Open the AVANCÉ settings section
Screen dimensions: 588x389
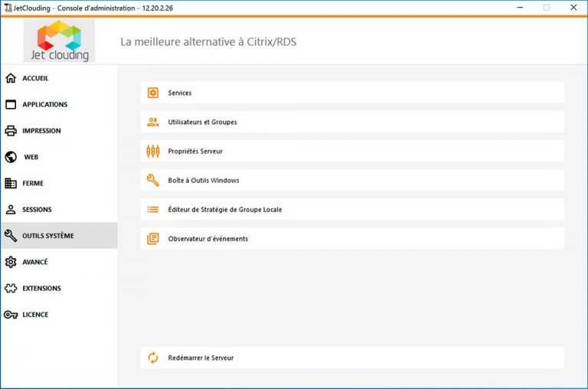click(x=59, y=262)
